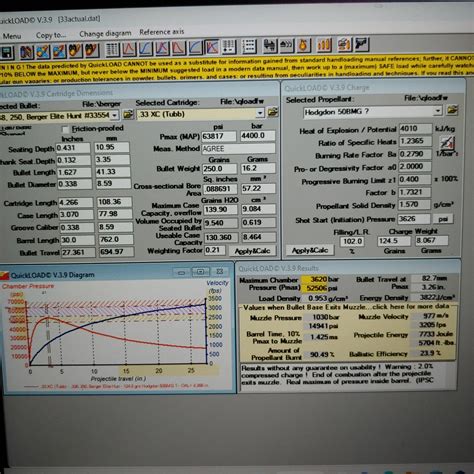
Task: Click the dotted-columns toolbar icon
Action: [229, 47]
